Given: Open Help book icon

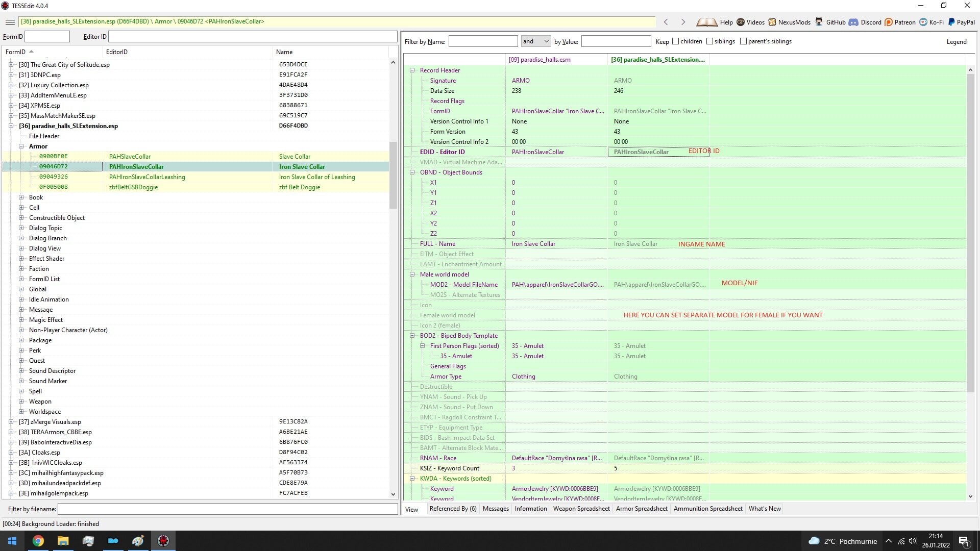Looking at the screenshot, I should coord(707,22).
